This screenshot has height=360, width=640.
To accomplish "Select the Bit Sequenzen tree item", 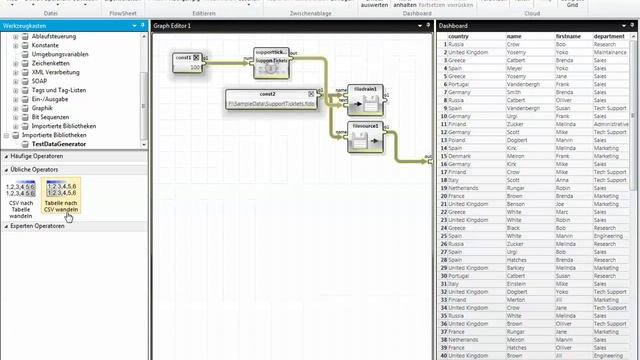I will tap(50, 117).
